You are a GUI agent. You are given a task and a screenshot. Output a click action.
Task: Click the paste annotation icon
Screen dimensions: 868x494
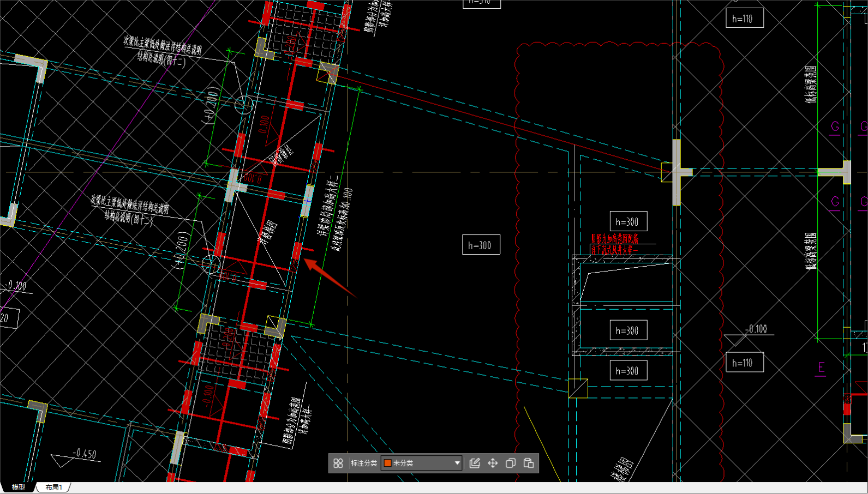pos(529,463)
